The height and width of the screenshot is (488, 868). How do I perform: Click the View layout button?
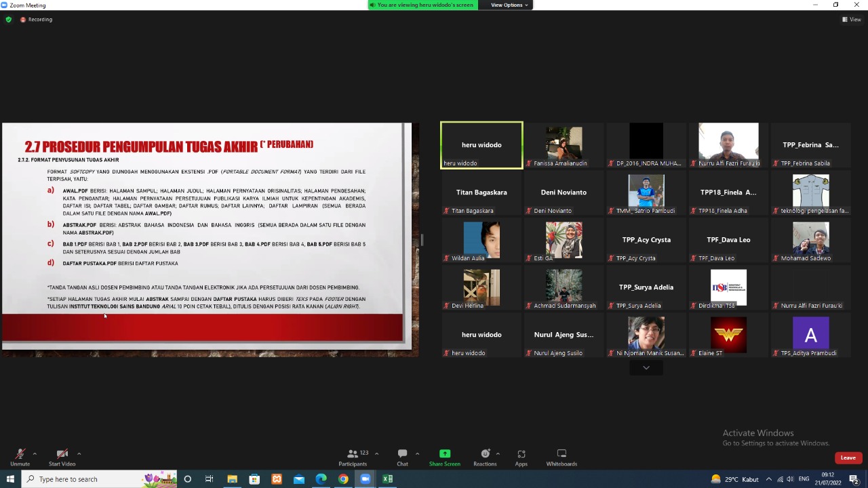pyautogui.click(x=851, y=19)
